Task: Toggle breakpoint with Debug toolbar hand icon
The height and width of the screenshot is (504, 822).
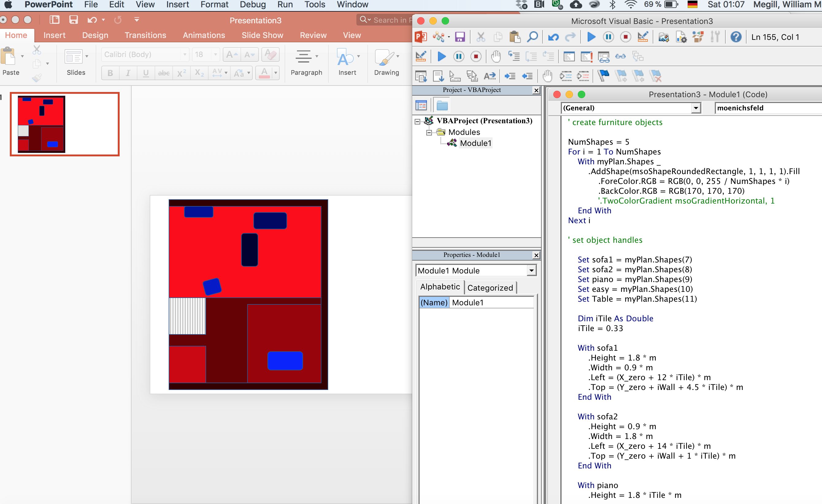Action: pyautogui.click(x=496, y=56)
